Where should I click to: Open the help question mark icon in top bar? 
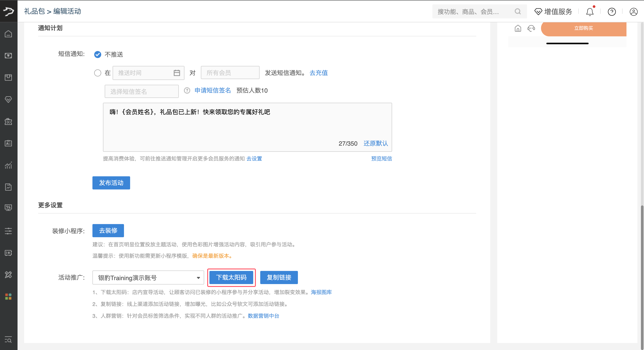click(x=612, y=12)
